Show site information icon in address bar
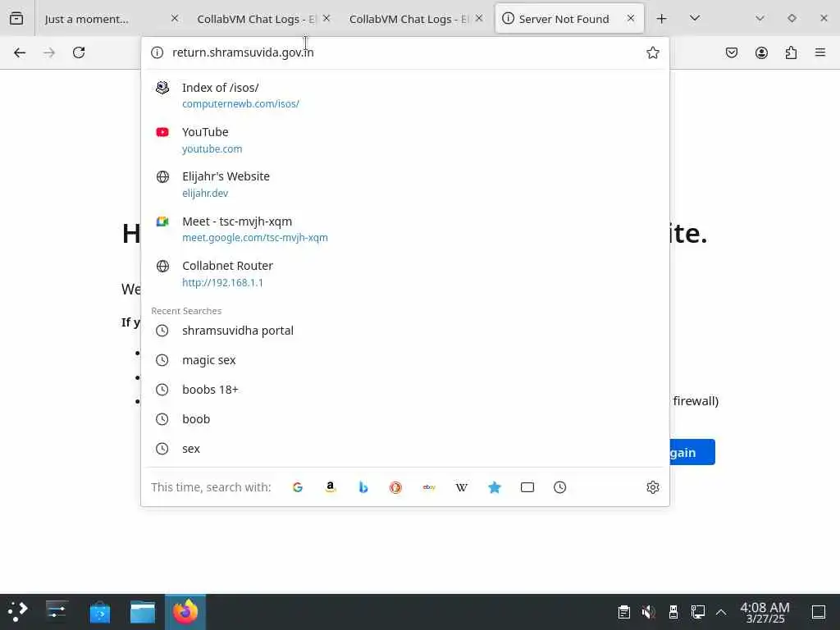 pos(157,52)
